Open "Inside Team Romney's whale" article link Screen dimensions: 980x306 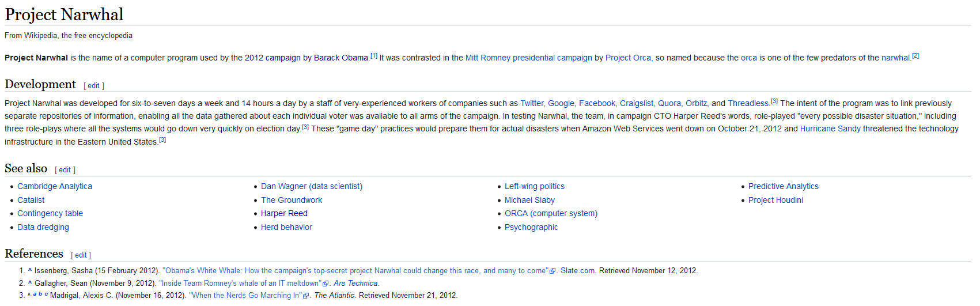click(240, 283)
